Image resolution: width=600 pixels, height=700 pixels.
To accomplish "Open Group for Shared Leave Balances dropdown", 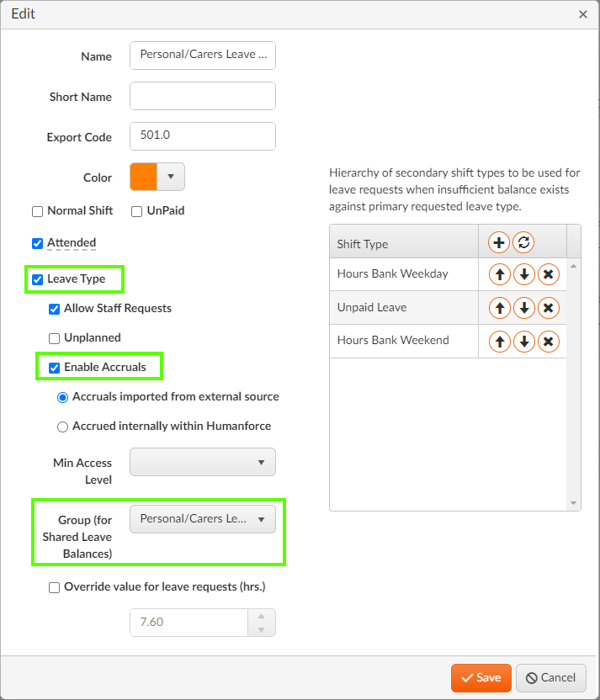I will coord(203,519).
